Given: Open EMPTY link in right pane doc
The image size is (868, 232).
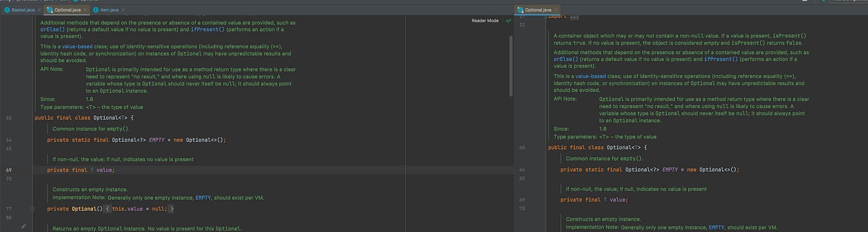Looking at the screenshot, I should click(x=717, y=227).
